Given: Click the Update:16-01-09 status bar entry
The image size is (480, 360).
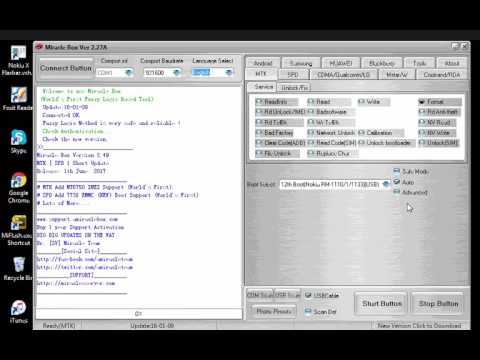Looking at the screenshot, I should 152,325.
